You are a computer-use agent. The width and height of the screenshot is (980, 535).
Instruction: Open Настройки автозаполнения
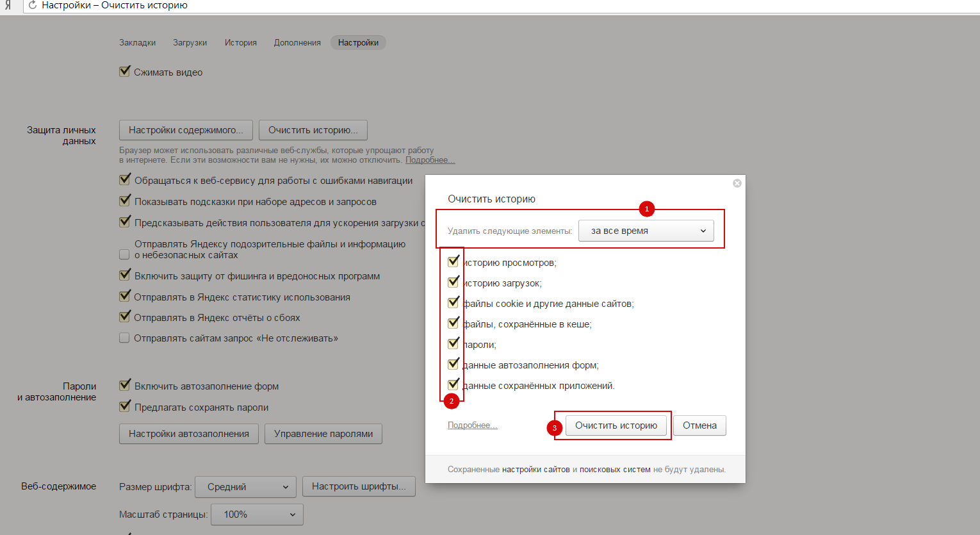pyautogui.click(x=189, y=434)
